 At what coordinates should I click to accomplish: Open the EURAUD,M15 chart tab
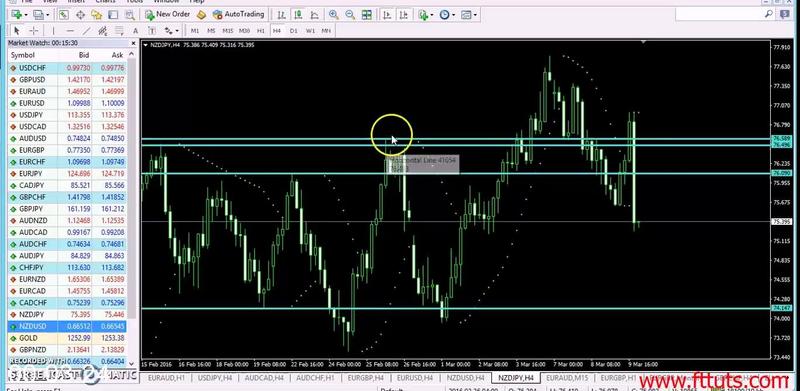[x=567, y=378]
